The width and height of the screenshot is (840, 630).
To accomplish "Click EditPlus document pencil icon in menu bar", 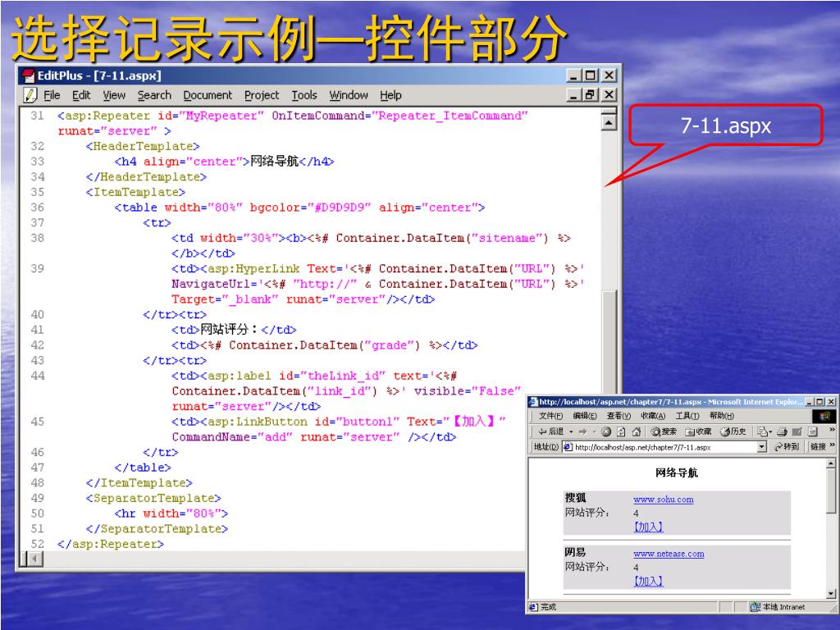I will point(30,95).
